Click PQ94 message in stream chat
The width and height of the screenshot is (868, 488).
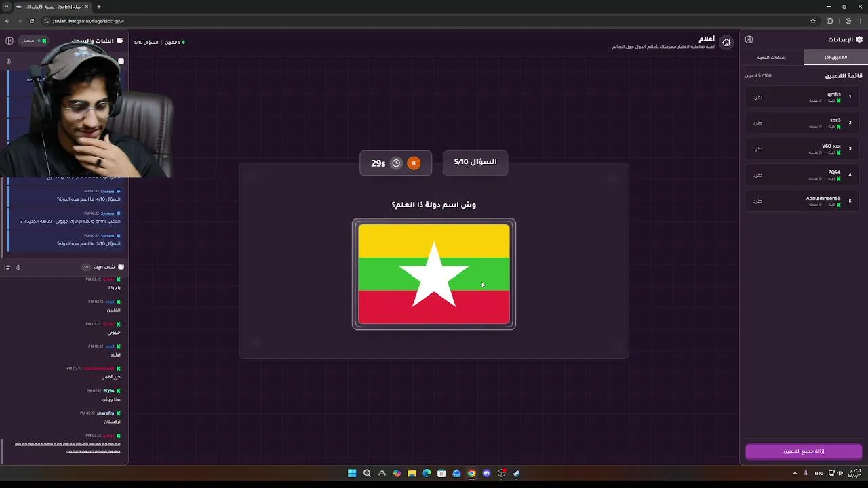click(104, 395)
